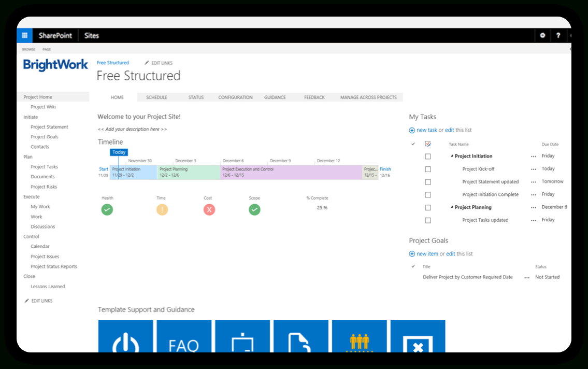Switch to the STATUS tab
This screenshot has width=588, height=369.
click(196, 97)
